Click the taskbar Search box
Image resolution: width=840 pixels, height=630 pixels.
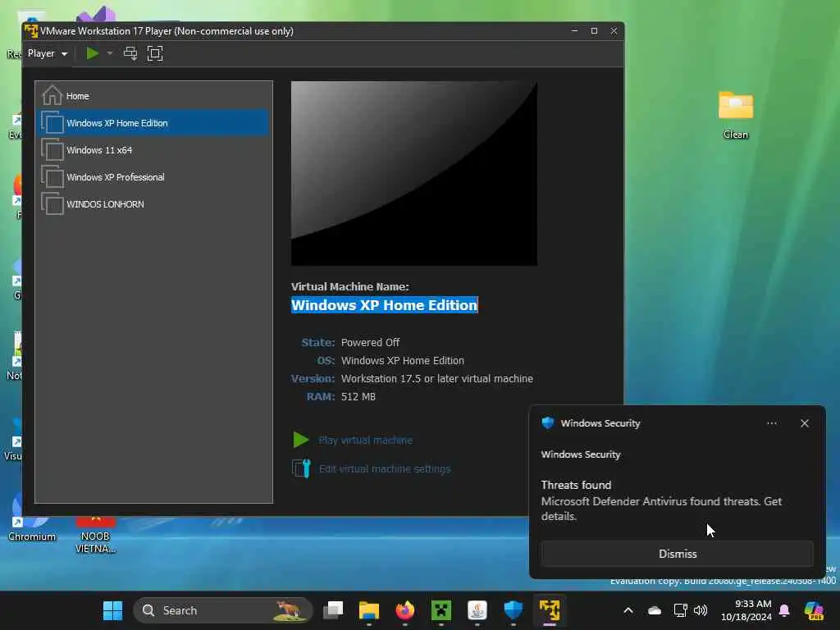coord(223,610)
